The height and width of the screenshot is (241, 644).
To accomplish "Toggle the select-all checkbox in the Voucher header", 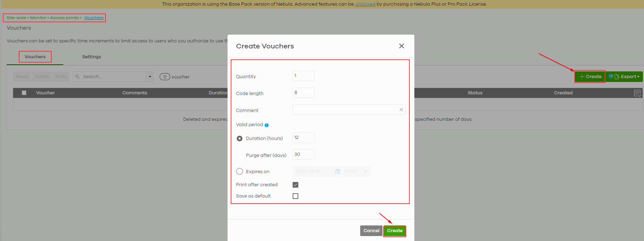I will click(24, 93).
